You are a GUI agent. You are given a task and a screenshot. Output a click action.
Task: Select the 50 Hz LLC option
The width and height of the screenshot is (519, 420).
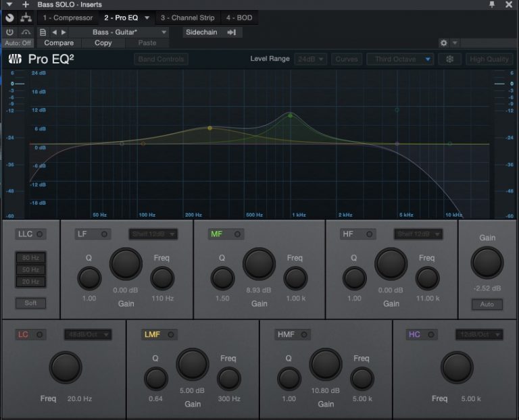(31, 269)
